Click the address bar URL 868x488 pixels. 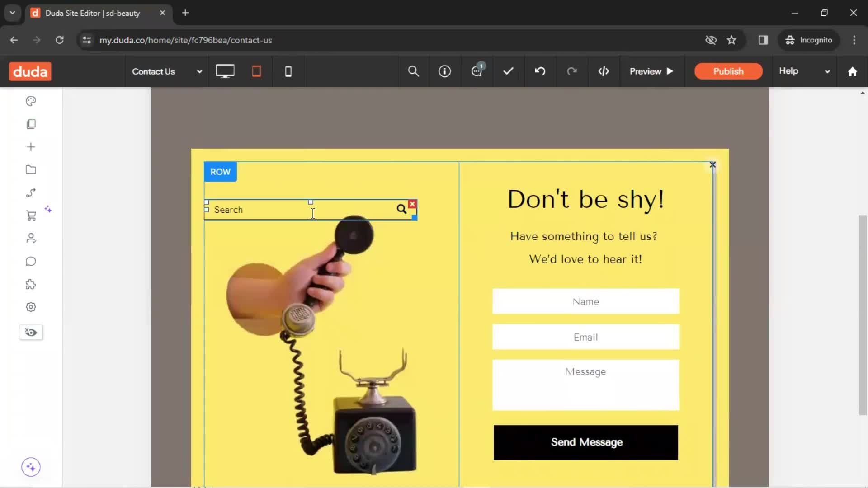tap(186, 40)
